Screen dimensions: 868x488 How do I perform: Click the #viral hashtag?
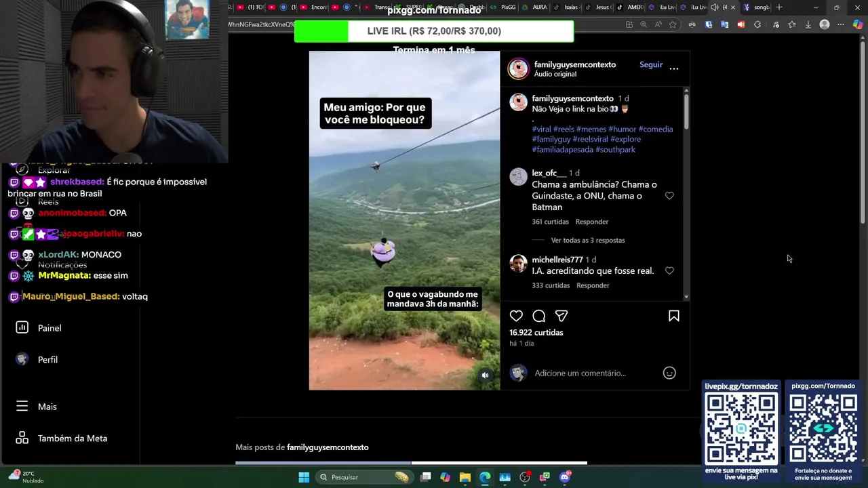click(541, 129)
